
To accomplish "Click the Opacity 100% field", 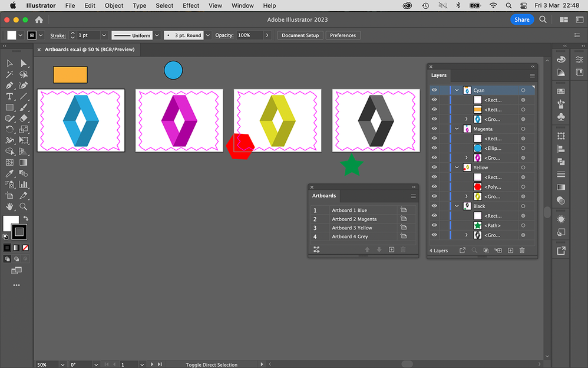I will 249,35.
